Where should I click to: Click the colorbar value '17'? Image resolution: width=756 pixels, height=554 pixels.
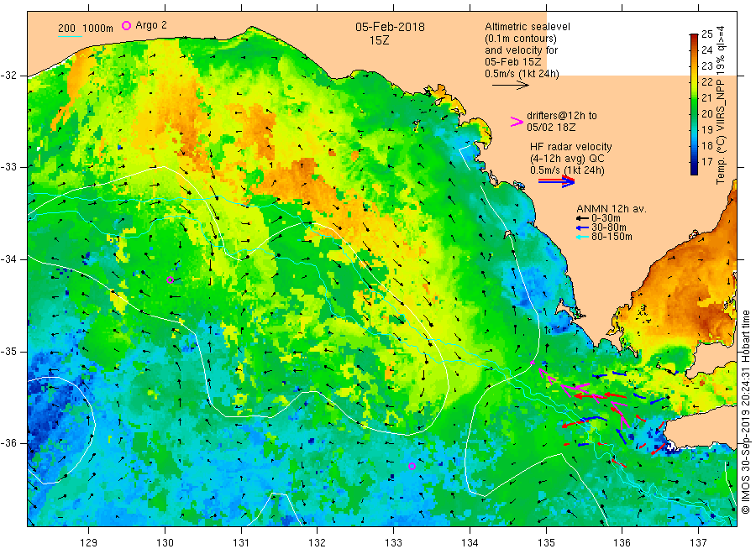pyautogui.click(x=706, y=162)
